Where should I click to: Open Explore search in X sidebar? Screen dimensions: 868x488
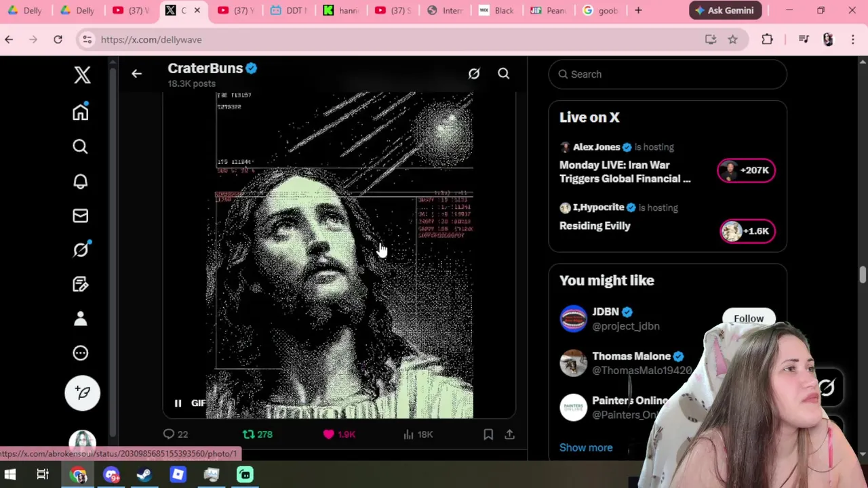coord(81,146)
